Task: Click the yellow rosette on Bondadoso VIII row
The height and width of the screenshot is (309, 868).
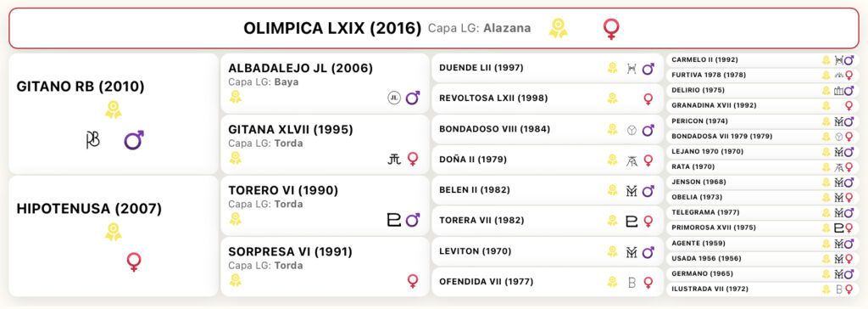Action: click(612, 129)
